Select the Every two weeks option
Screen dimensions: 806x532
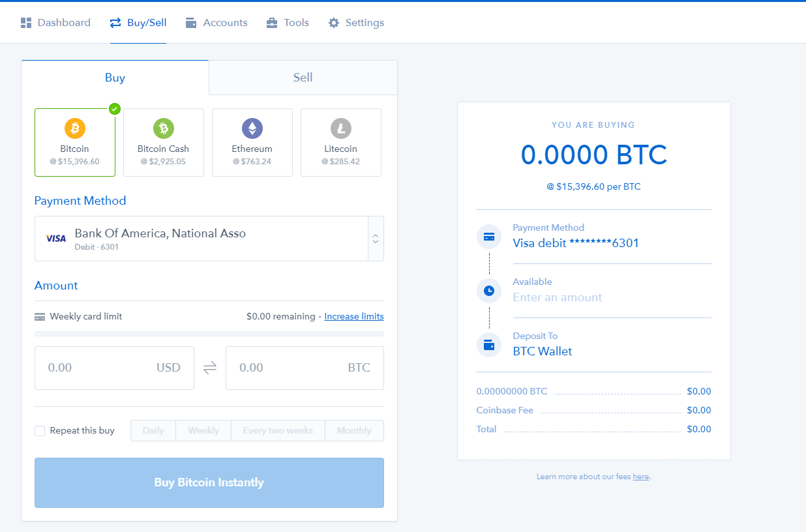point(278,431)
